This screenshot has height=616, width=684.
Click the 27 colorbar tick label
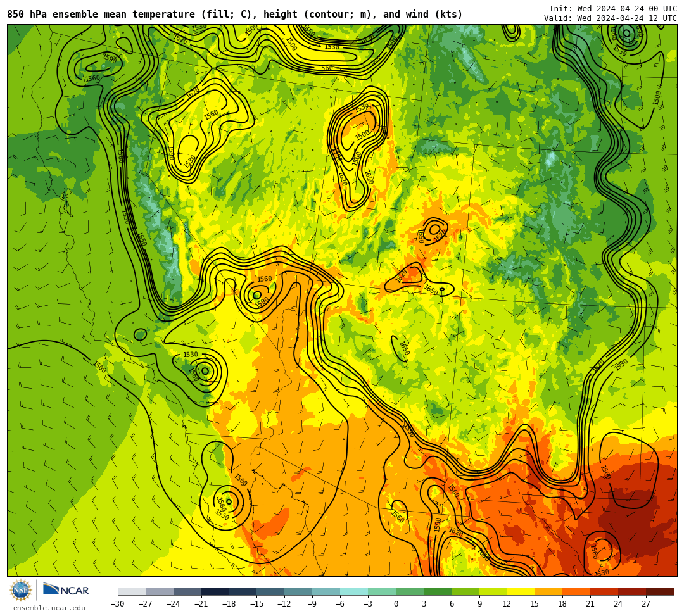(x=646, y=604)
